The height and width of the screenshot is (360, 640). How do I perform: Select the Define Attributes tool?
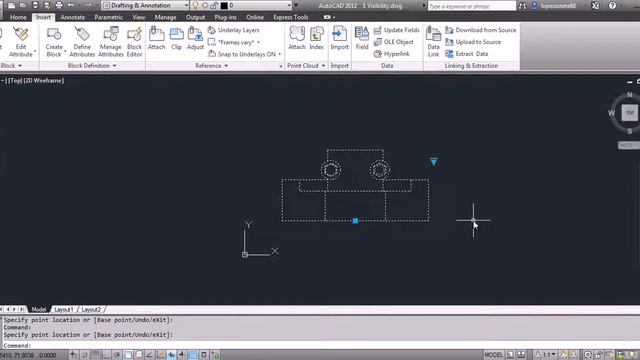(x=82, y=42)
